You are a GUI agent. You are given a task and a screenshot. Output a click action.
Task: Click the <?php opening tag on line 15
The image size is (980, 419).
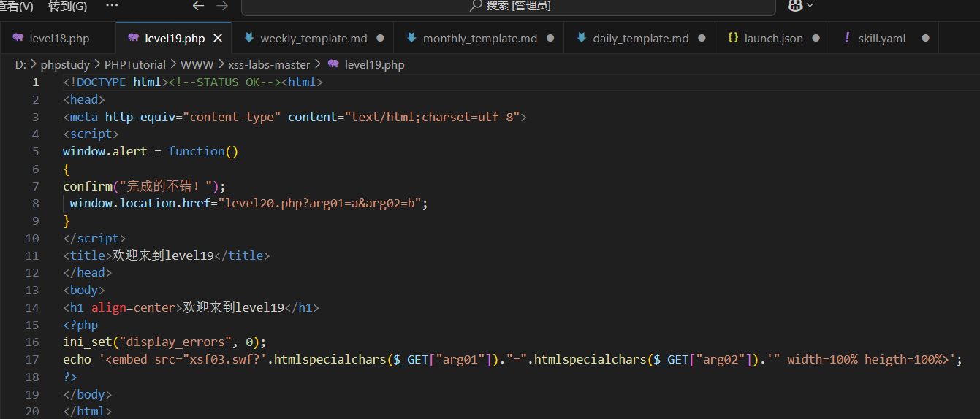(80, 325)
